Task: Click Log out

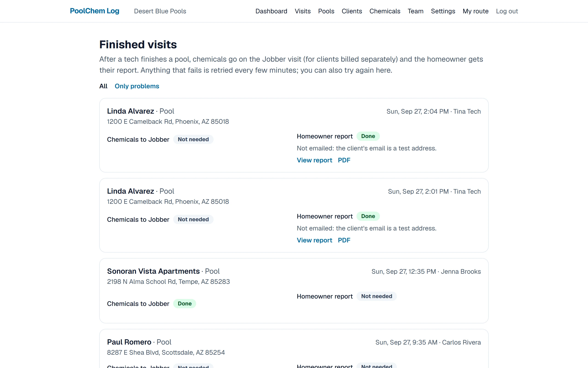Action: click(507, 11)
